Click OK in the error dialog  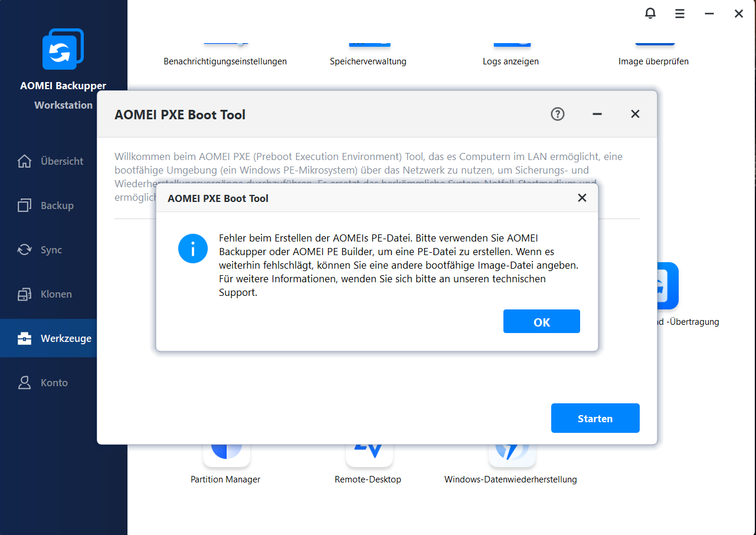[x=541, y=322]
